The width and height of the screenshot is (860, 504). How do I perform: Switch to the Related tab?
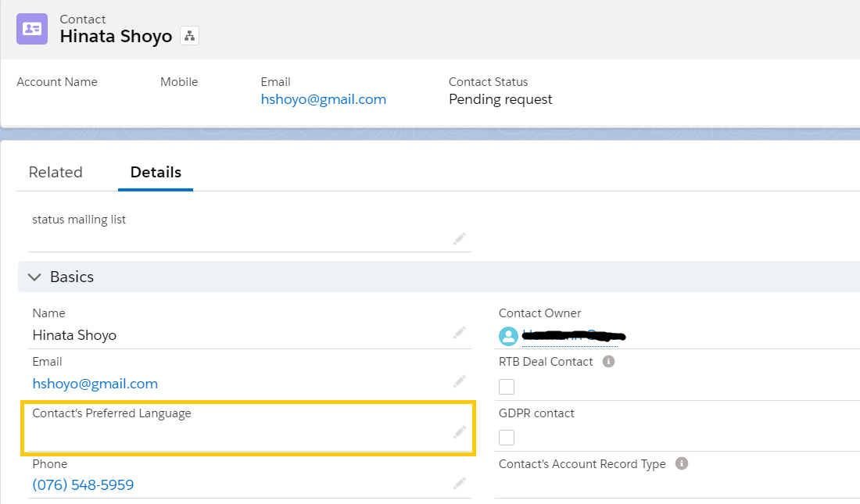tap(56, 173)
